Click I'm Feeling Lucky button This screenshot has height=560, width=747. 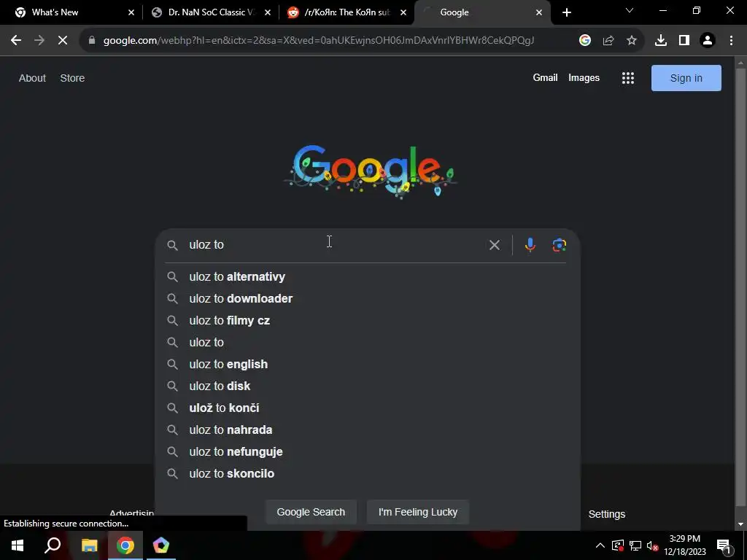point(418,512)
